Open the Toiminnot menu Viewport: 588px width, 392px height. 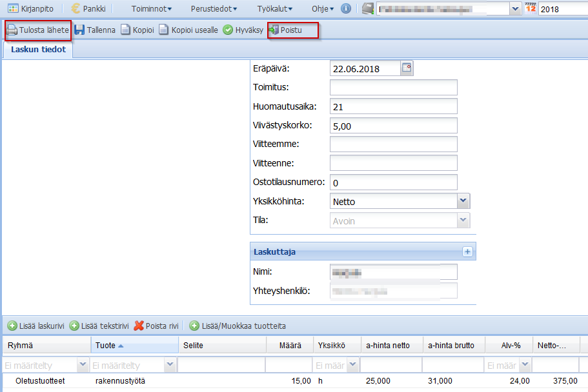click(x=151, y=9)
